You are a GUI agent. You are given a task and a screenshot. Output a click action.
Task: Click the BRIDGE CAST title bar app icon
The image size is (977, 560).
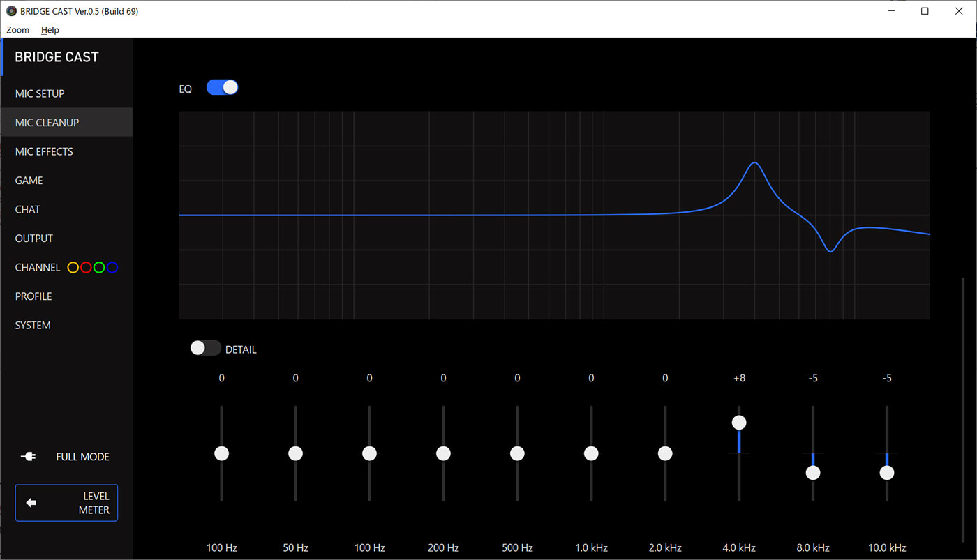[11, 11]
